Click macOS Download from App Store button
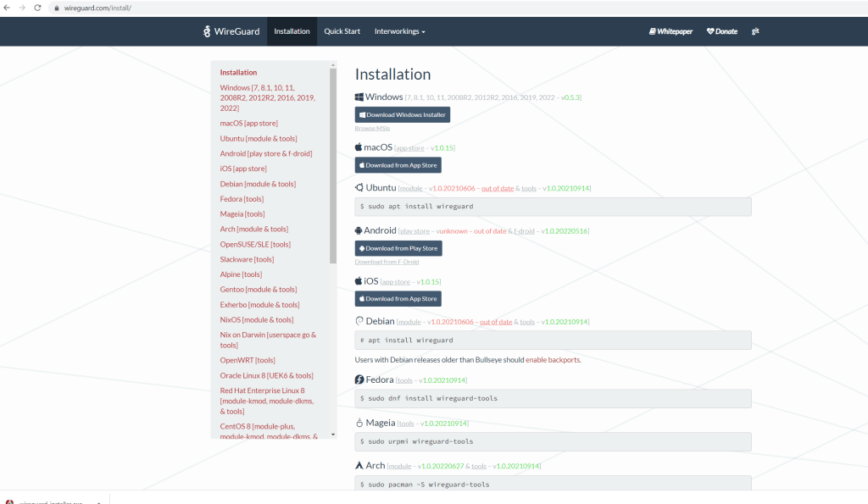Screen dimensions: 868x504 398,165
